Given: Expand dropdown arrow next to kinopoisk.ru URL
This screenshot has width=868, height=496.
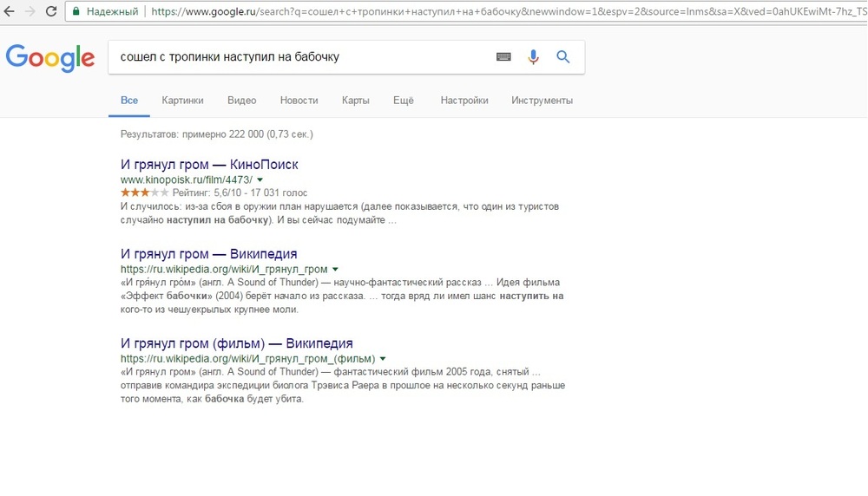Looking at the screenshot, I should (x=260, y=179).
